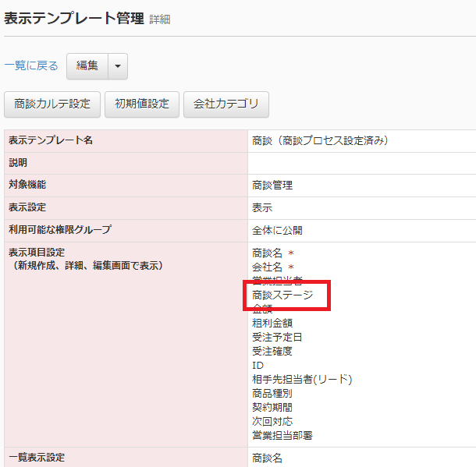The width and height of the screenshot is (476, 467).
Task: Select the 契約期間 item
Action: (272, 408)
